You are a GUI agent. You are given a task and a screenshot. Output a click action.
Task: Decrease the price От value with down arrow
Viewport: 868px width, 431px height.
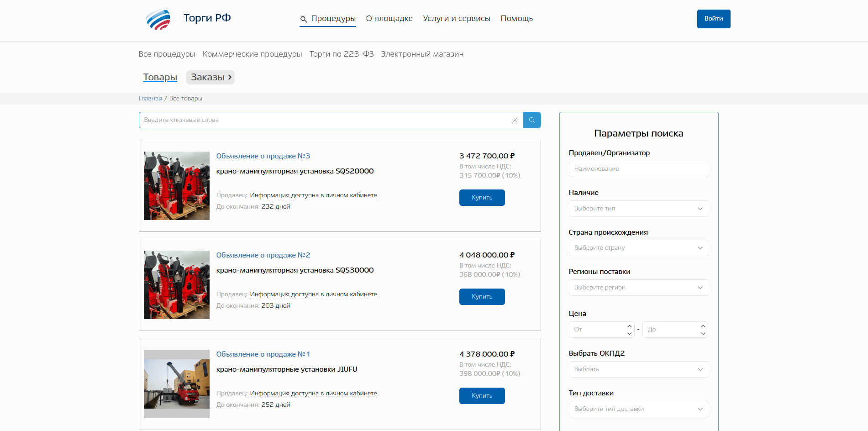630,334
